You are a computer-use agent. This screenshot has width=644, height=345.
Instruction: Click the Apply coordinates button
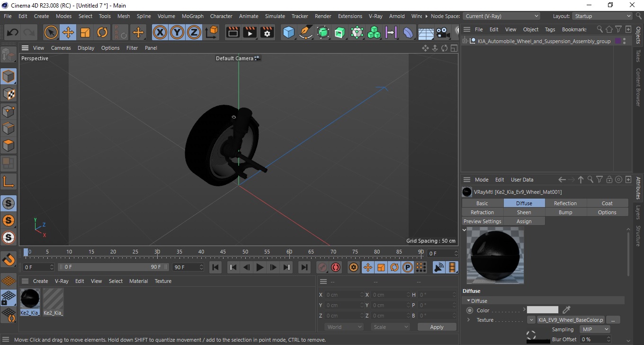(x=437, y=327)
